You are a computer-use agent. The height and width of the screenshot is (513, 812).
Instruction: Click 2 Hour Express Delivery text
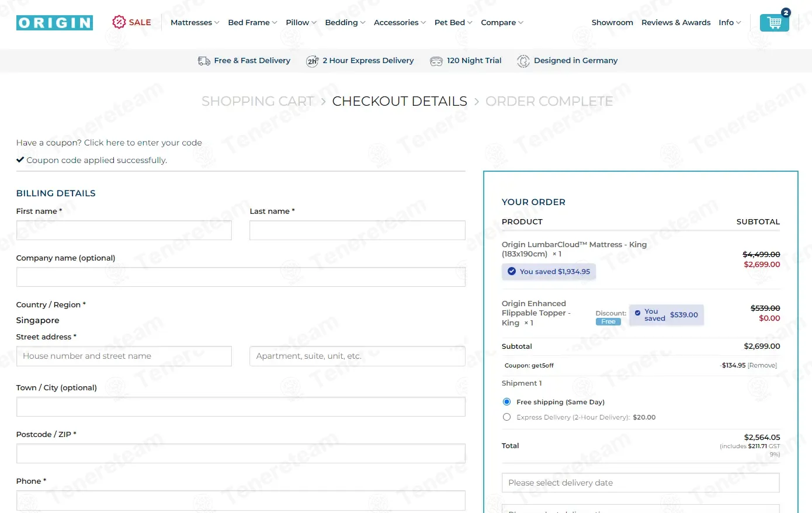tap(368, 61)
